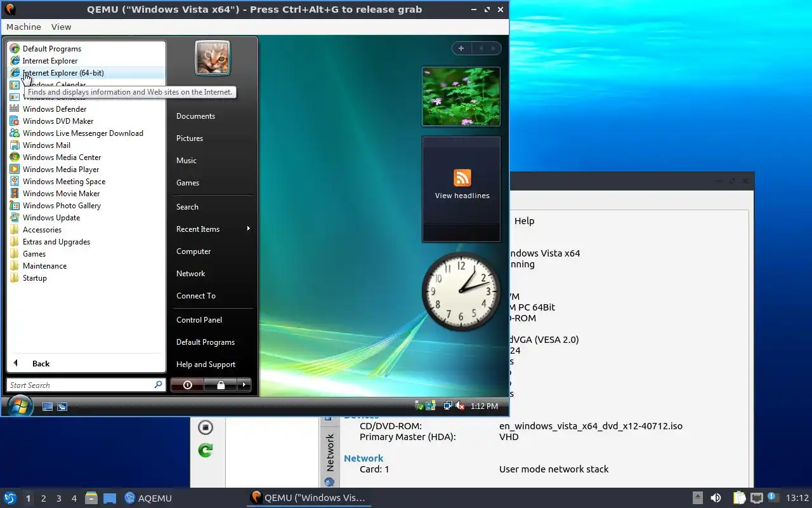812x508 pixels.
Task: Run Windows Update from program list
Action: [x=51, y=218]
